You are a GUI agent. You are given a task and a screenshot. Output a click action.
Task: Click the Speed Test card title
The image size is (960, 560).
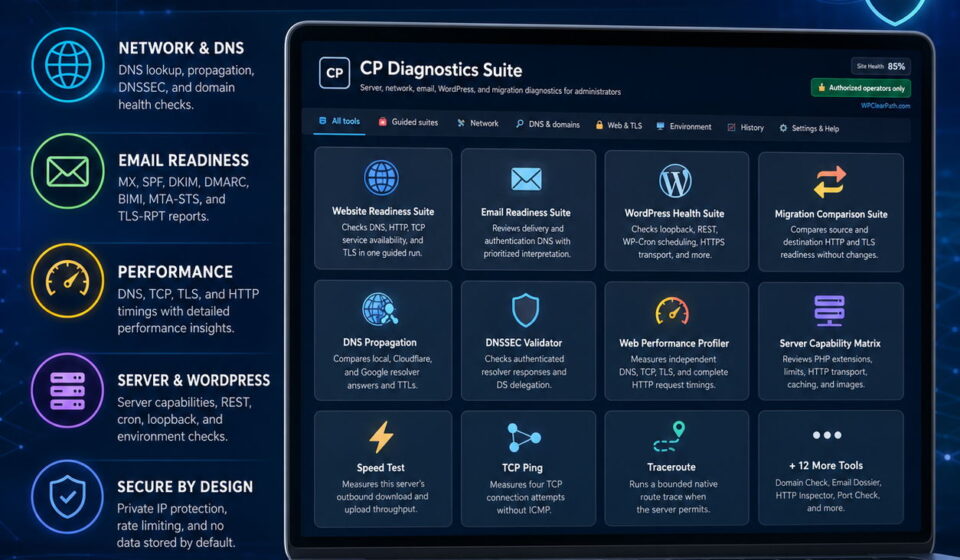point(381,468)
